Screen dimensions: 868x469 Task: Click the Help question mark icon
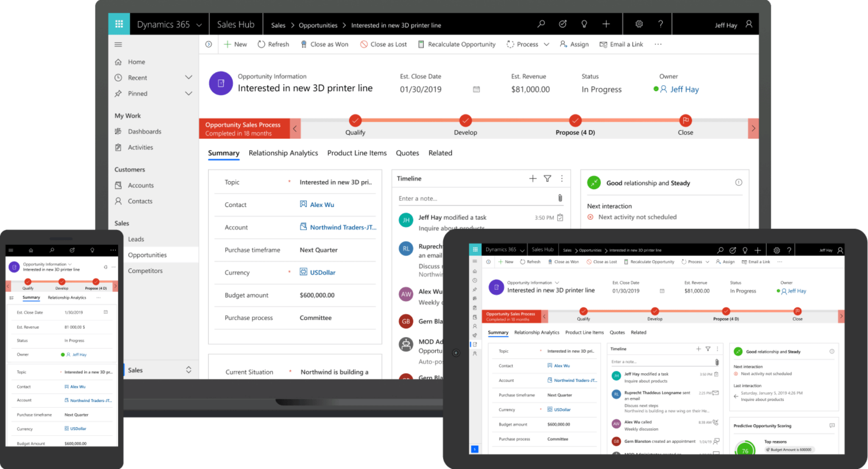point(660,24)
